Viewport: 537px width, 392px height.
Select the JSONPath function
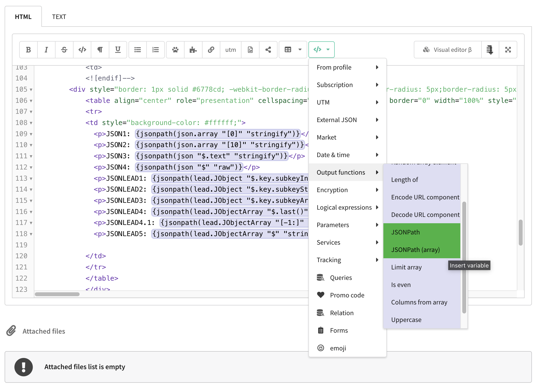click(x=422, y=232)
